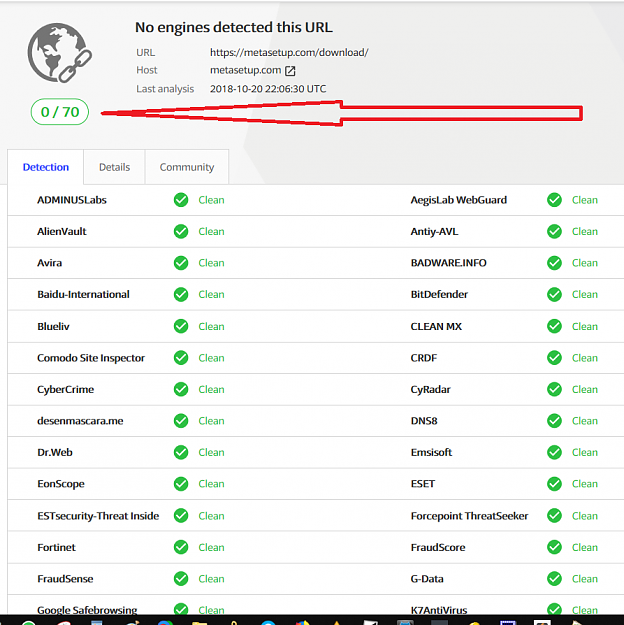Click the AlienVault engine name

coord(62,232)
